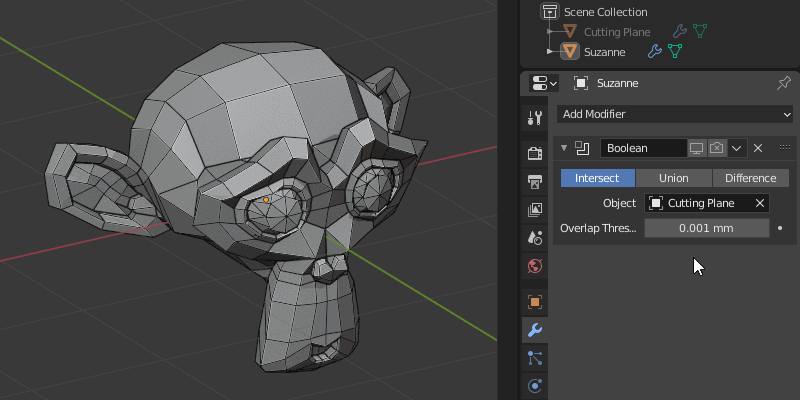Click the mesh data icon on Suzanne row
800x400 pixels.
(675, 51)
